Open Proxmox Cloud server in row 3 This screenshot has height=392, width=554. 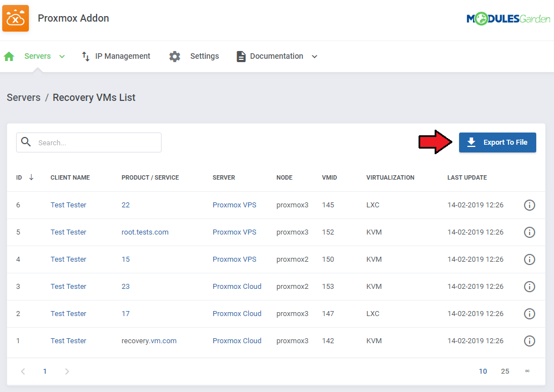click(236, 287)
